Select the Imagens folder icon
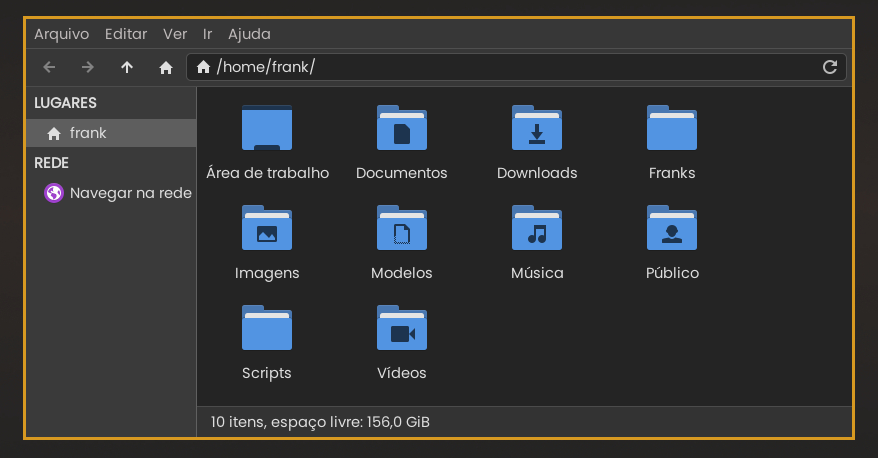The width and height of the screenshot is (878, 458). pos(267,228)
